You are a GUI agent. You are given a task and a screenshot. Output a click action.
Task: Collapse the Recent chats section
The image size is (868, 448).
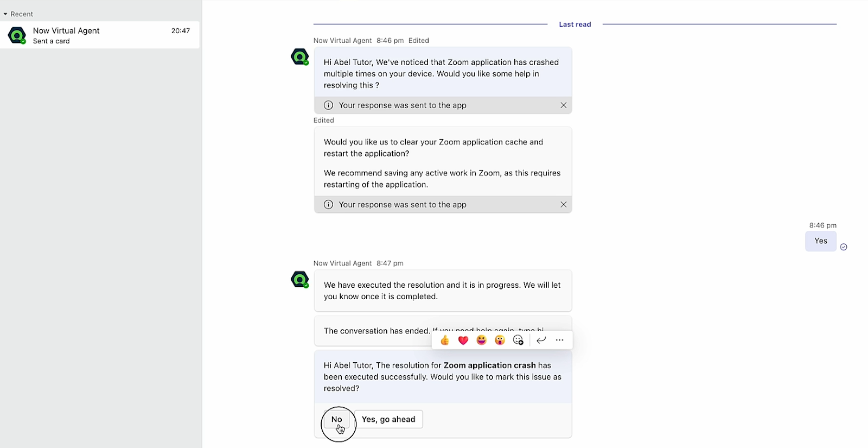pos(5,14)
